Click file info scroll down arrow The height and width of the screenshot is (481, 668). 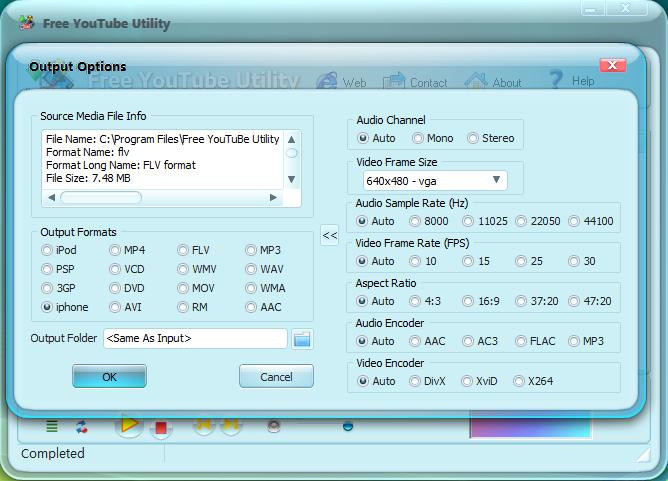tap(291, 179)
